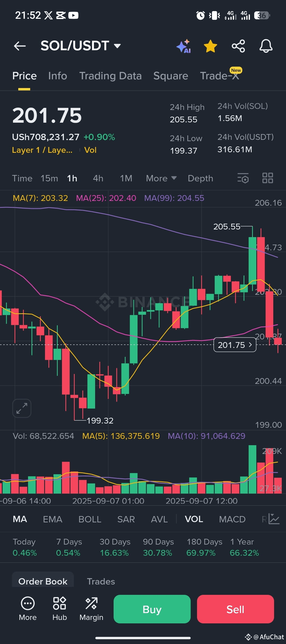Tap the Today 0.46% performance
286x644 pixels.
point(25,547)
